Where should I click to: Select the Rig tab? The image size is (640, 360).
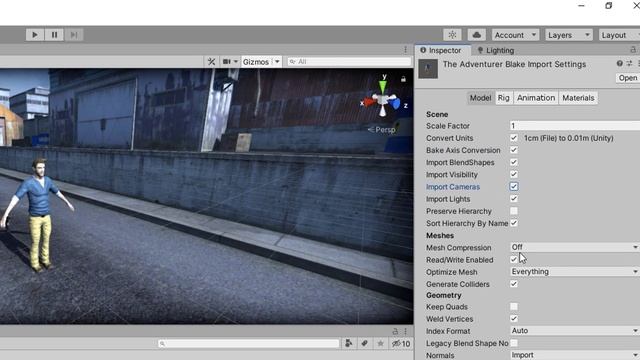point(503,98)
